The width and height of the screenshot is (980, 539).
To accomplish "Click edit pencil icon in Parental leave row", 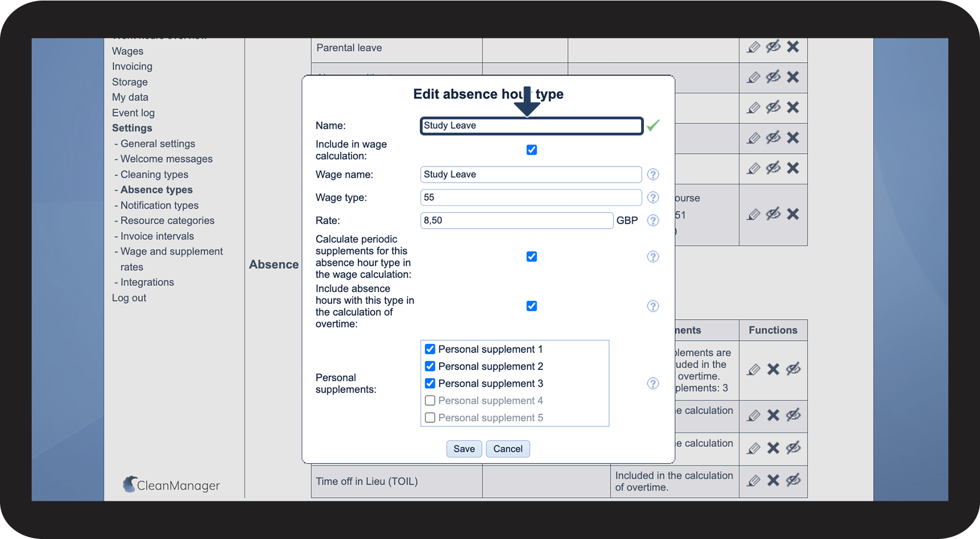I will [753, 47].
